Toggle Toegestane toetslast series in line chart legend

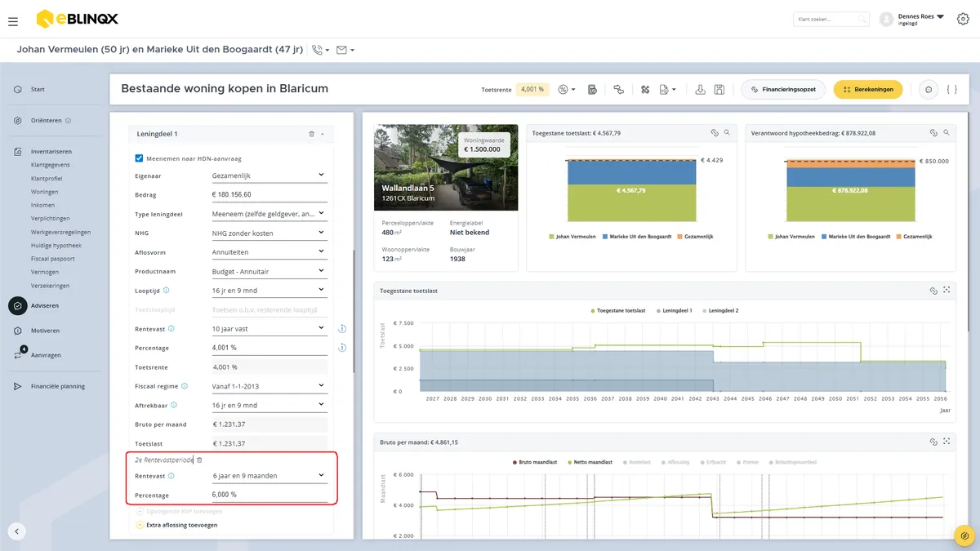pyautogui.click(x=618, y=311)
